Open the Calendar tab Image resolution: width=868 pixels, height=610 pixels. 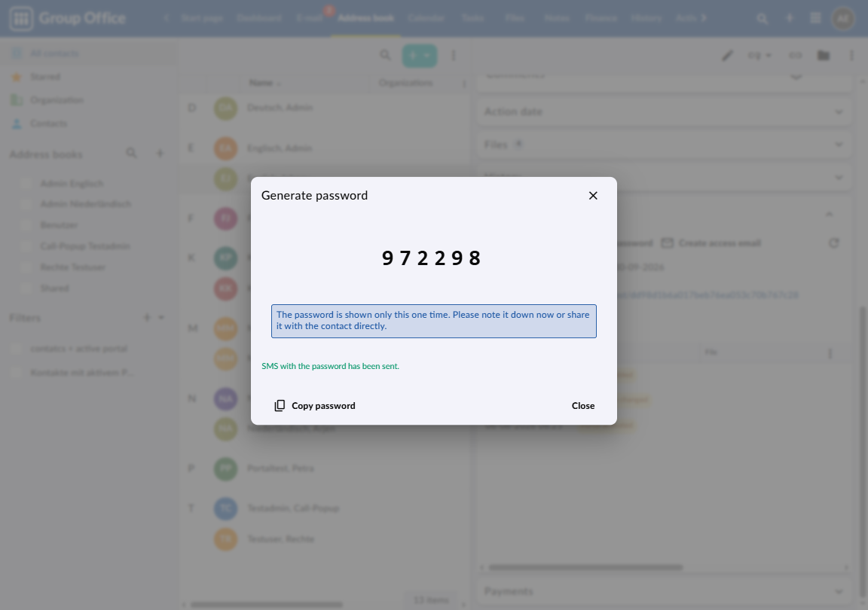[426, 18]
